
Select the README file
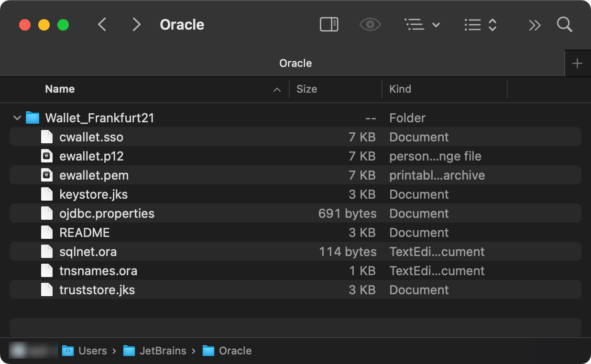(x=85, y=232)
